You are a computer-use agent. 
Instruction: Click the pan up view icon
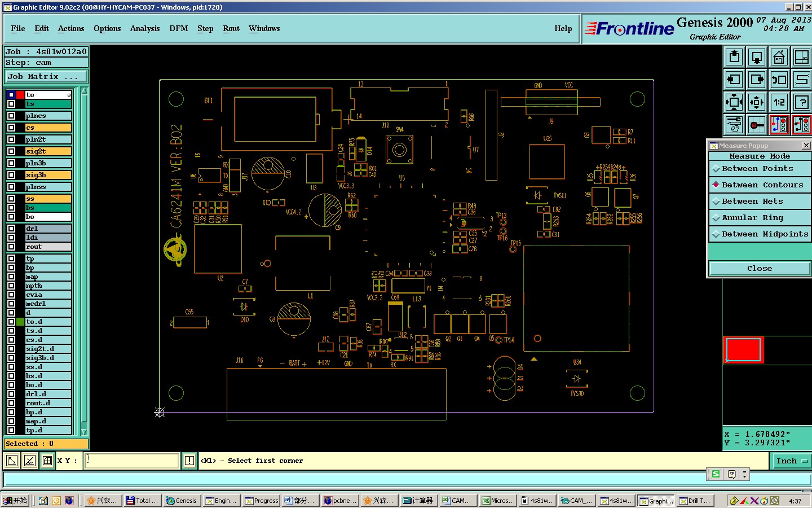pos(734,57)
